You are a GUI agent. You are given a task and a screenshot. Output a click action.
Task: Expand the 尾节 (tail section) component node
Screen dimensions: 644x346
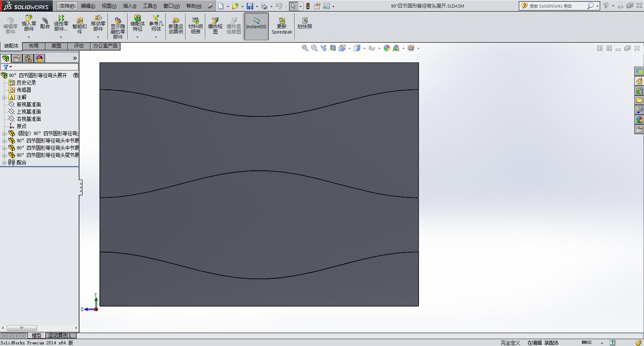click(4, 155)
